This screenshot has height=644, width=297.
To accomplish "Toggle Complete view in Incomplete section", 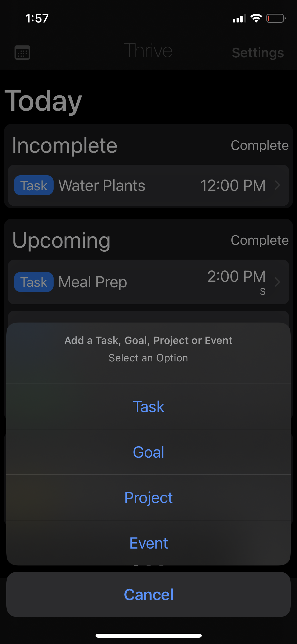I will 260,145.
